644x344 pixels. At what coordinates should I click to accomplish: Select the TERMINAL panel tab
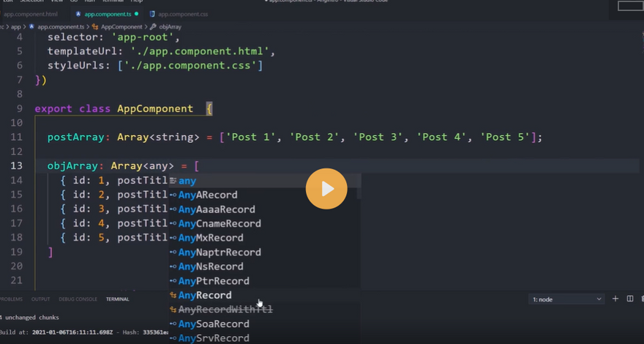118,299
